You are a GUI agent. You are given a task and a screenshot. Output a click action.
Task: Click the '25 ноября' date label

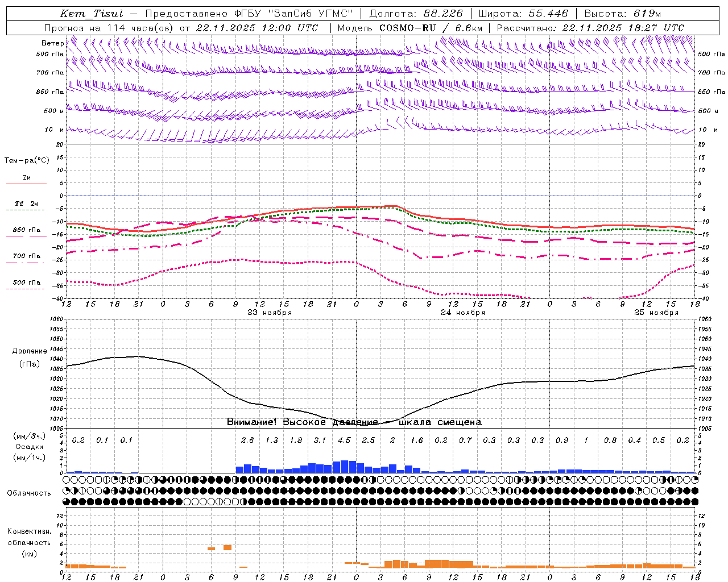click(656, 313)
